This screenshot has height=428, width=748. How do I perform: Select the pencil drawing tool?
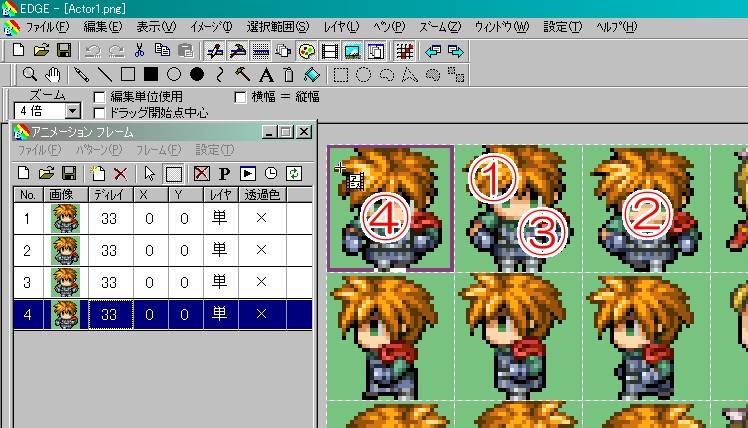coord(82,74)
